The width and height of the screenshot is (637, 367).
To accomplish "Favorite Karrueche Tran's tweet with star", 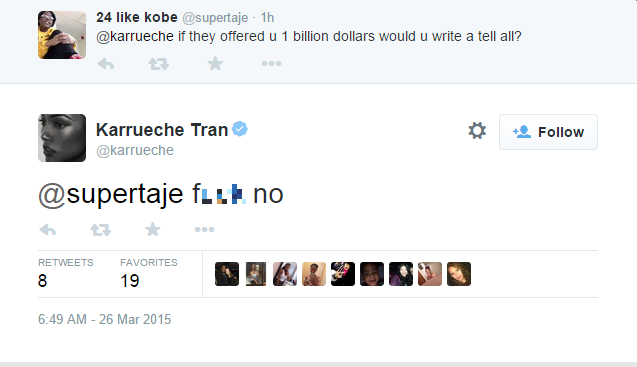I will tap(153, 229).
